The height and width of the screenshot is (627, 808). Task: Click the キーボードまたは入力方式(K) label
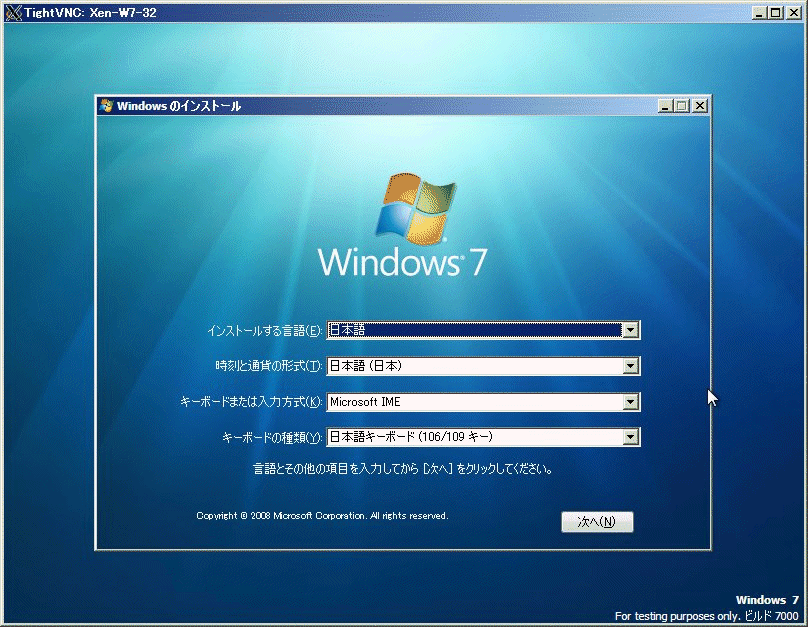[x=251, y=402]
